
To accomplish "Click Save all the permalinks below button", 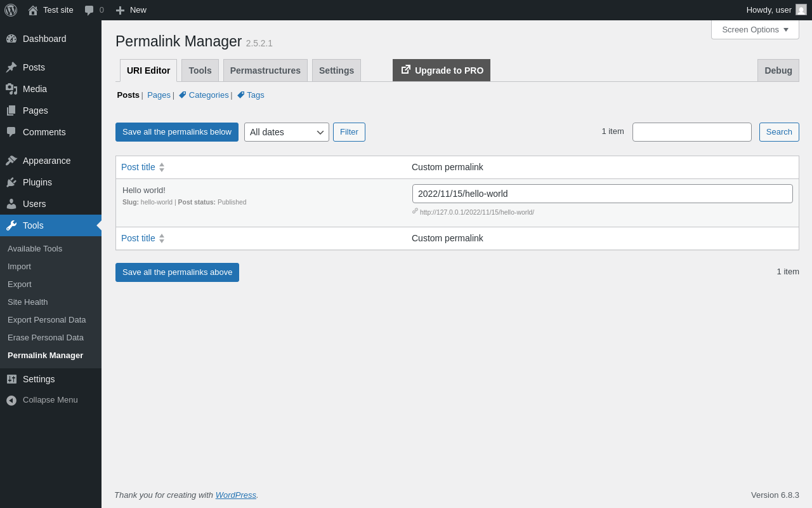I will coord(177,132).
